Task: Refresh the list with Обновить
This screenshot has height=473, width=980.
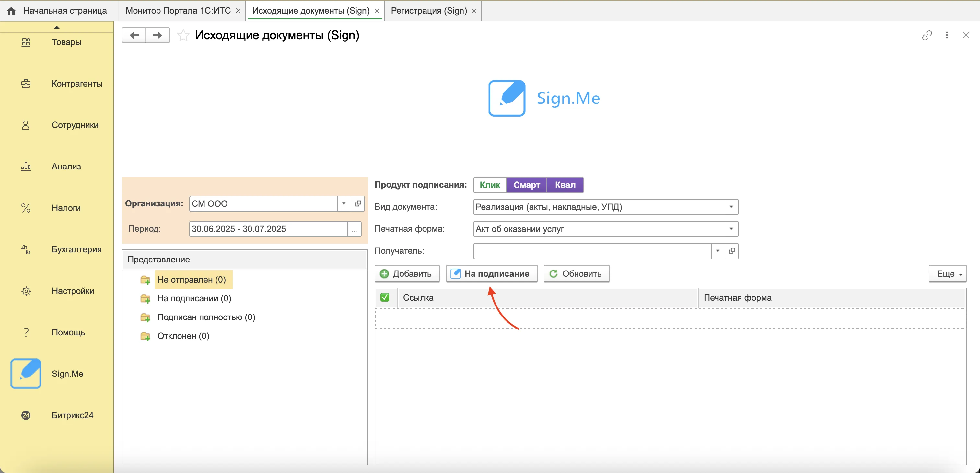Action: (576, 274)
